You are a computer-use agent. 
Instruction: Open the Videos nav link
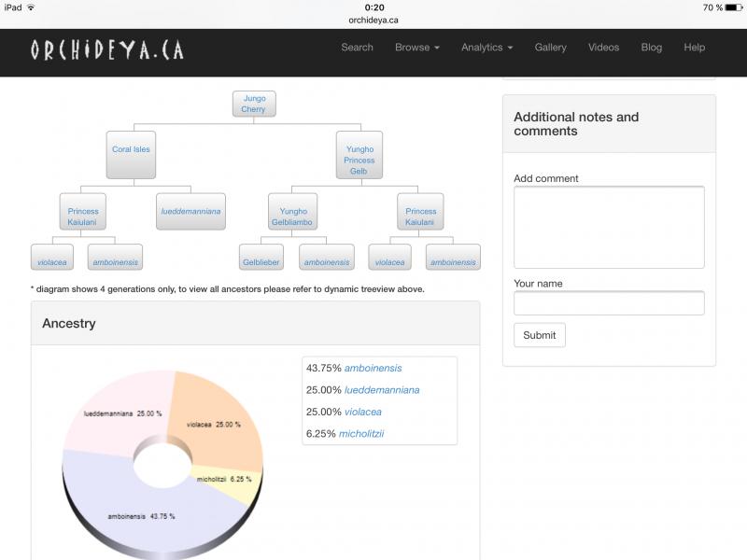pos(603,48)
